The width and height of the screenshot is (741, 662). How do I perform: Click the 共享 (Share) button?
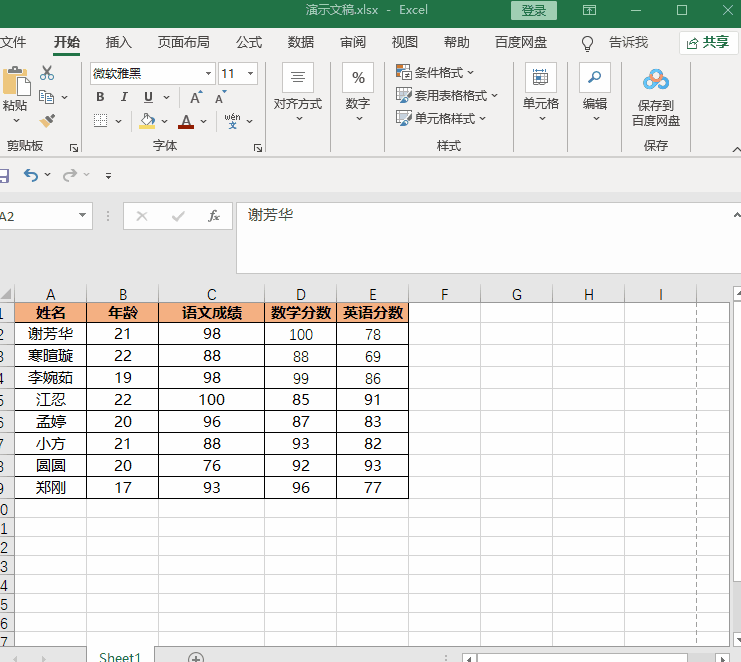pos(708,42)
